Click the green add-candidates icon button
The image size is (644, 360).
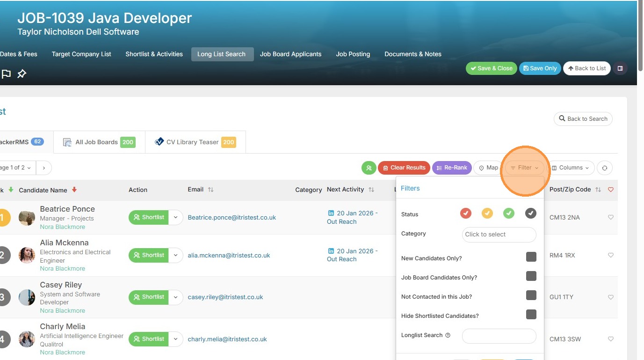point(369,168)
